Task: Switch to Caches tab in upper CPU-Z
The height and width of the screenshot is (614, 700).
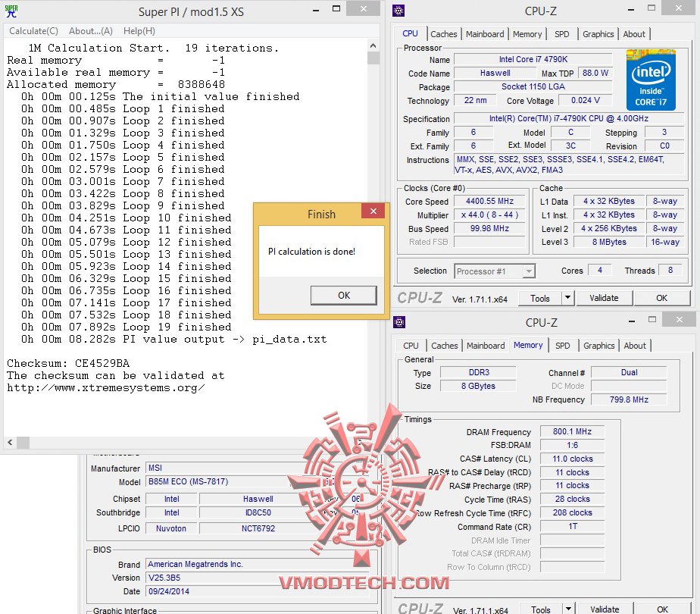Action: (x=443, y=34)
